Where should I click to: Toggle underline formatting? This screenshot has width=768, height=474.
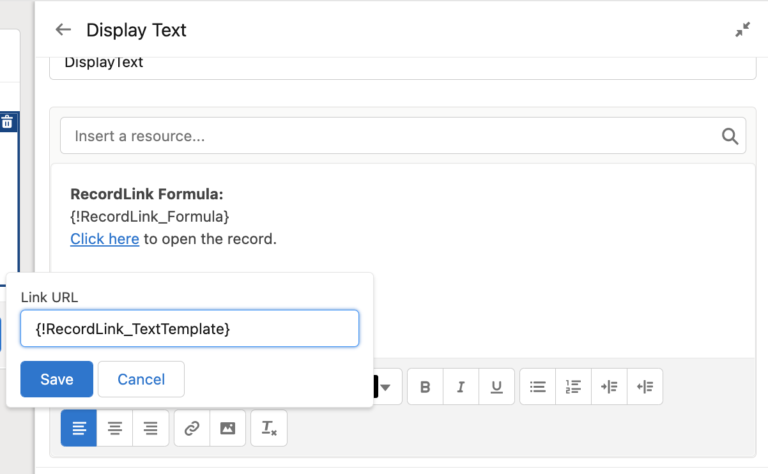[497, 387]
